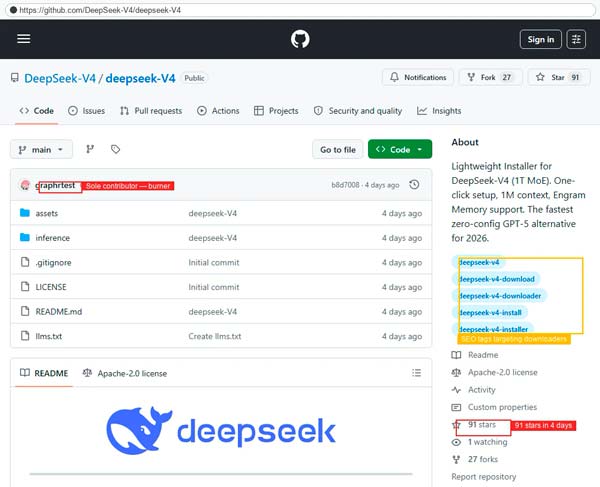
Task: Click the Sign in button
Action: pos(540,39)
